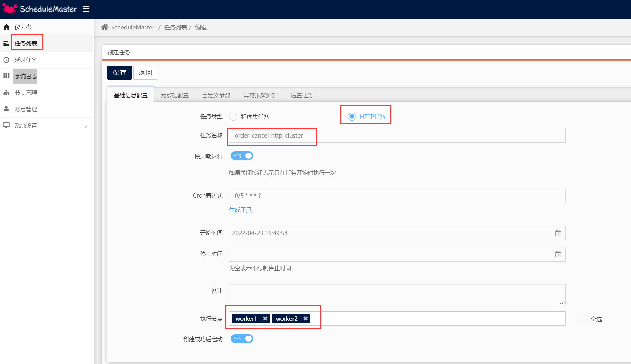Viewport: 631px width, 364px height.
Task: Check the select all nodes checkbox
Action: pos(584,319)
